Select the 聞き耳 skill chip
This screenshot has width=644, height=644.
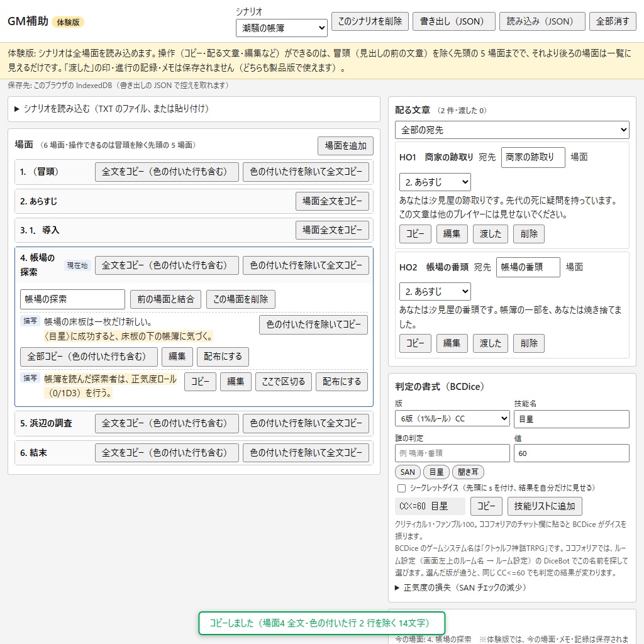coord(468,472)
